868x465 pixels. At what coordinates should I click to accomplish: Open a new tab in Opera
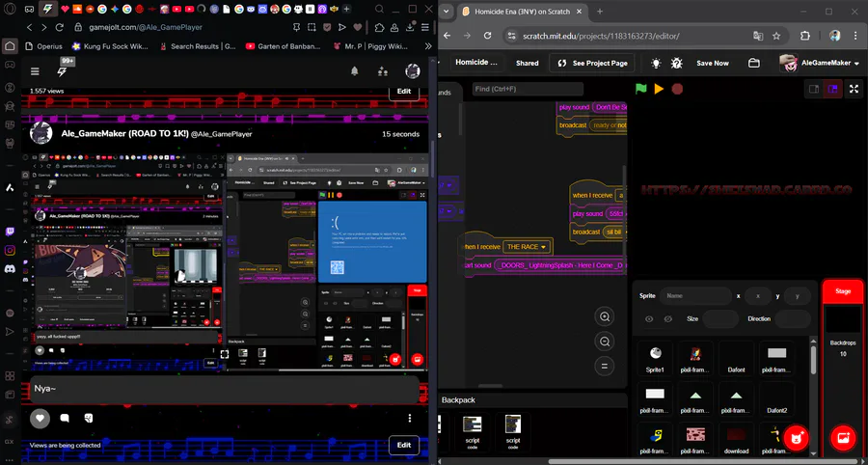(346, 9)
